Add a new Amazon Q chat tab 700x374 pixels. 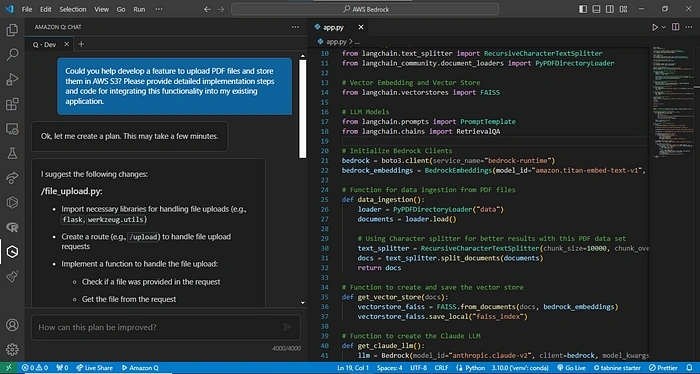click(x=81, y=44)
